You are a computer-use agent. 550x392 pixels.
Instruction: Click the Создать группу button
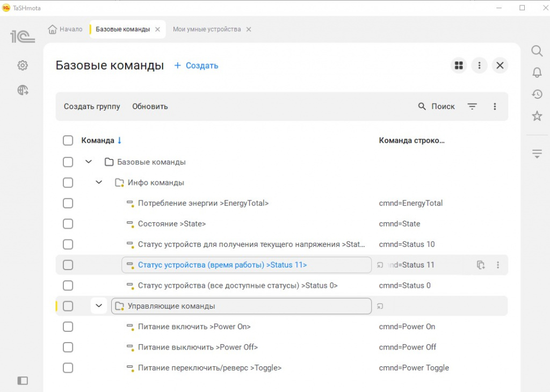coord(92,106)
